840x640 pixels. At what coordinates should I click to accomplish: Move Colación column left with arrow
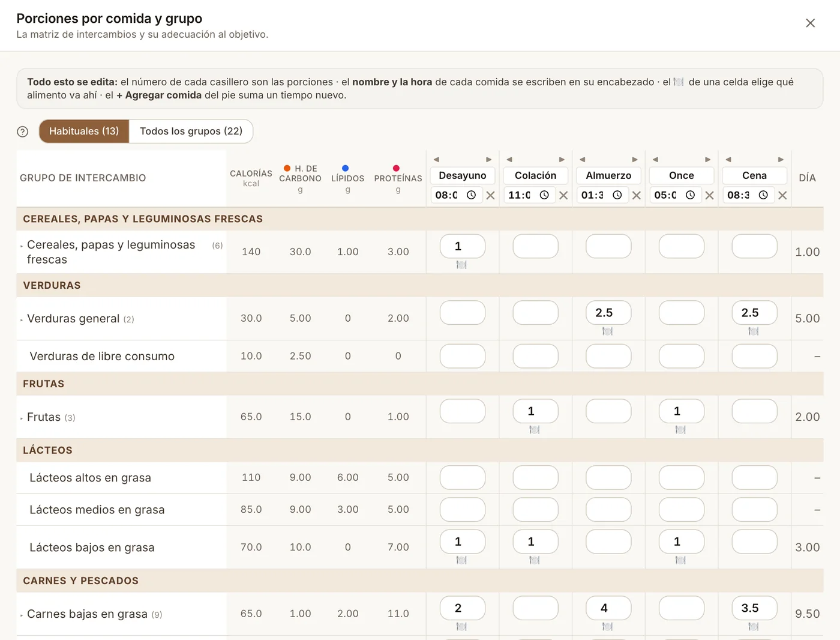click(509, 160)
